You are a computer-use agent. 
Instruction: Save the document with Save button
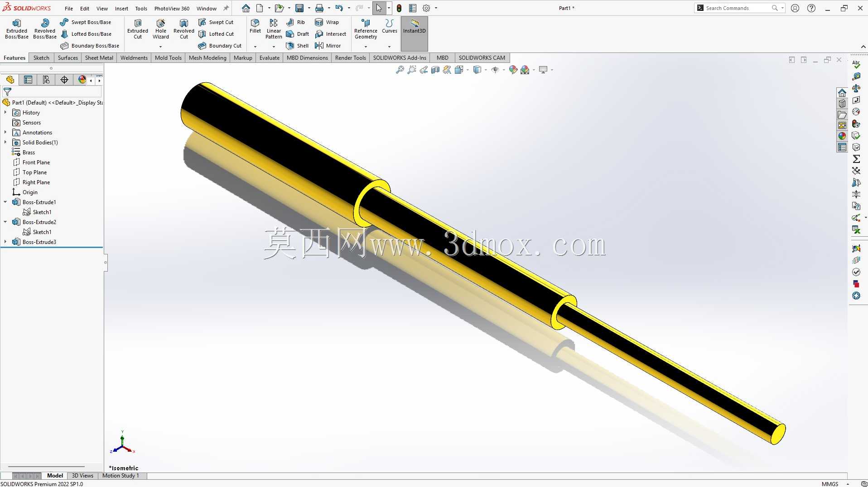299,8
